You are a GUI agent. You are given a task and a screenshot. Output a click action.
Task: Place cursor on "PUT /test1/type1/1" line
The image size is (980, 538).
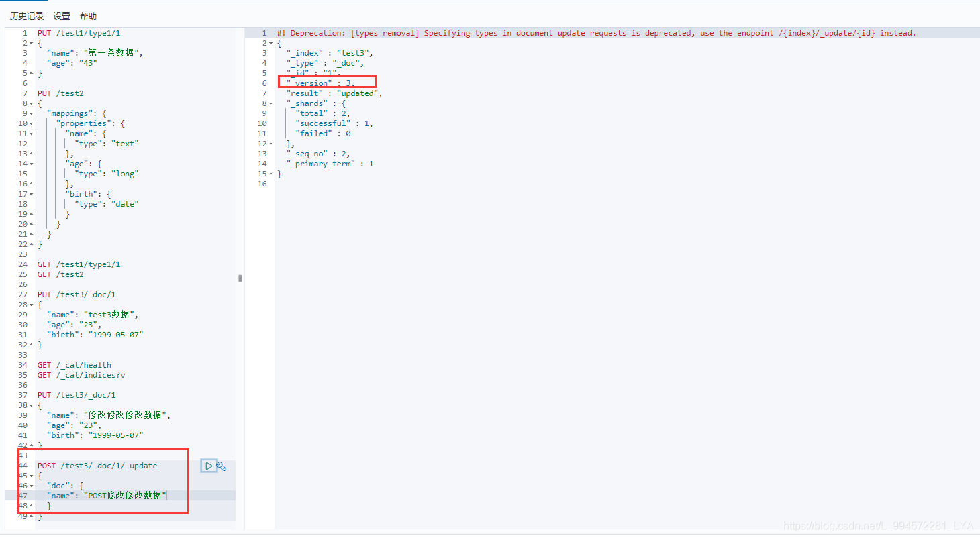tap(79, 33)
